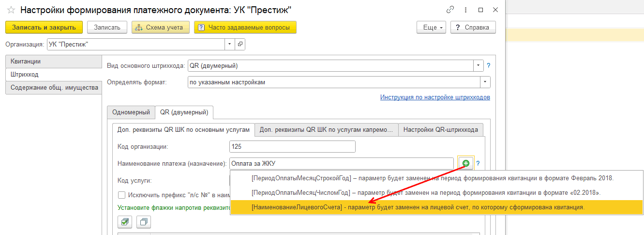Open the organization record with open icon
This screenshot has width=644, height=235.
[x=240, y=44]
